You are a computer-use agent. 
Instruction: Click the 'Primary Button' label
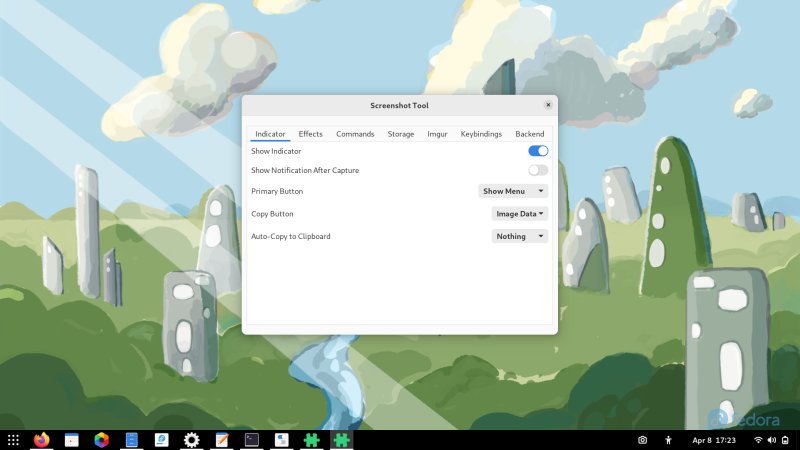pos(277,191)
